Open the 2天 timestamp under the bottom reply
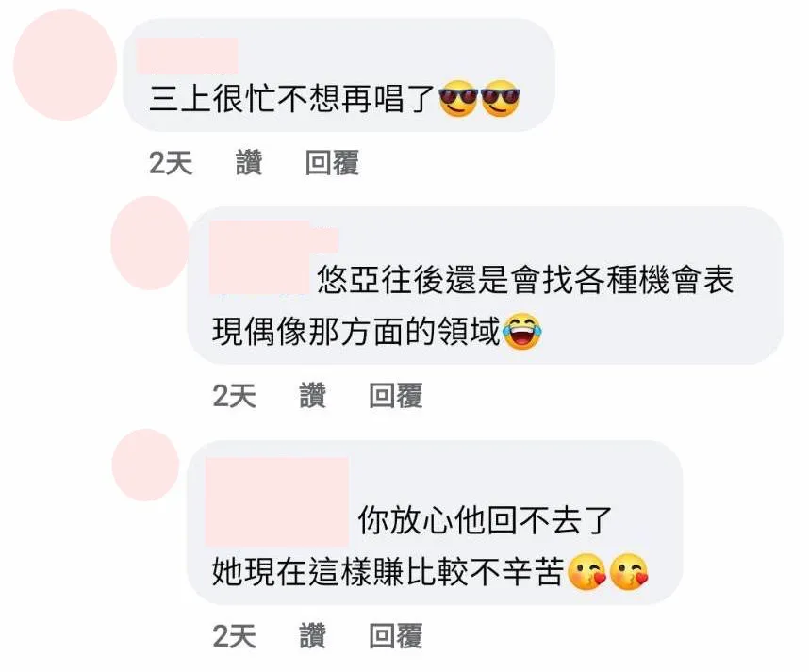The height and width of the screenshot is (672, 809). (234, 635)
